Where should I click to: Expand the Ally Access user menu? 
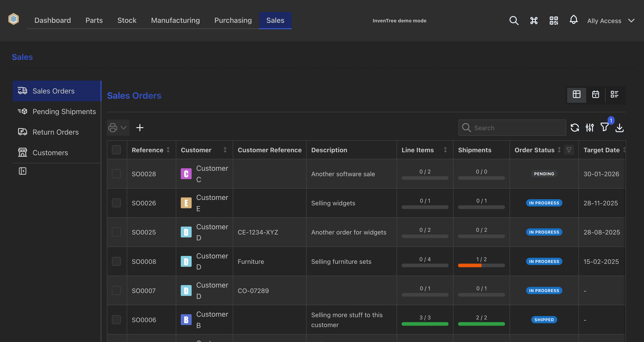[611, 21]
